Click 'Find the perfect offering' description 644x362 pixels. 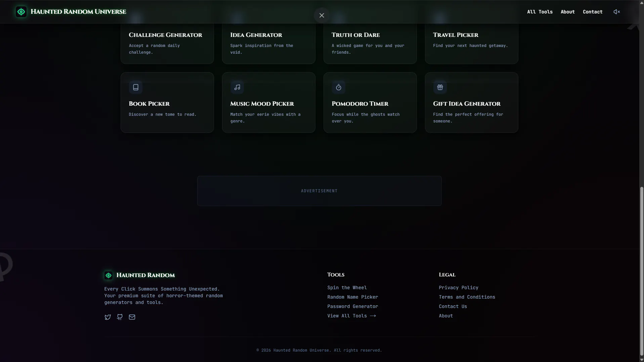(x=468, y=118)
